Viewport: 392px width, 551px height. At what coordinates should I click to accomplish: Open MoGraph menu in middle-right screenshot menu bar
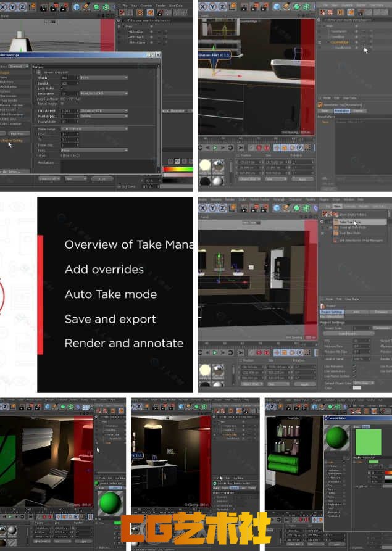[279, 199]
